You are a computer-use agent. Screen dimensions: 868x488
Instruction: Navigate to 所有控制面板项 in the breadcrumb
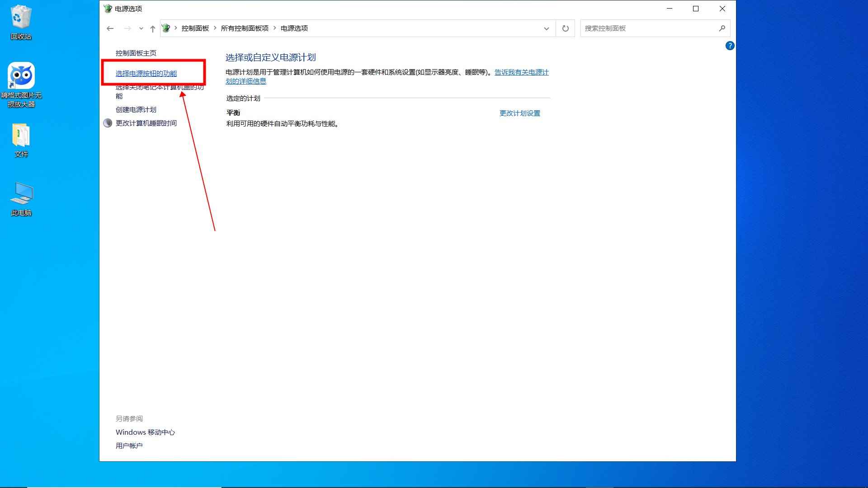click(x=245, y=28)
